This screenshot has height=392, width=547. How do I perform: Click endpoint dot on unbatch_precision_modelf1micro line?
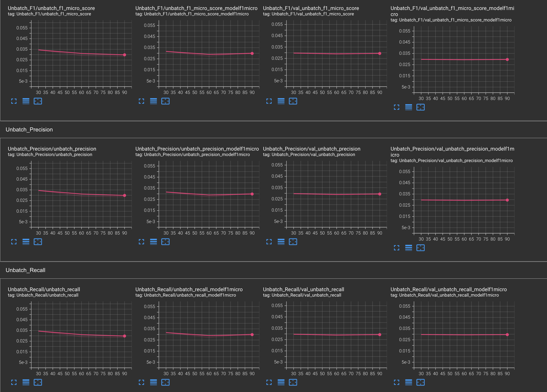[x=252, y=194]
